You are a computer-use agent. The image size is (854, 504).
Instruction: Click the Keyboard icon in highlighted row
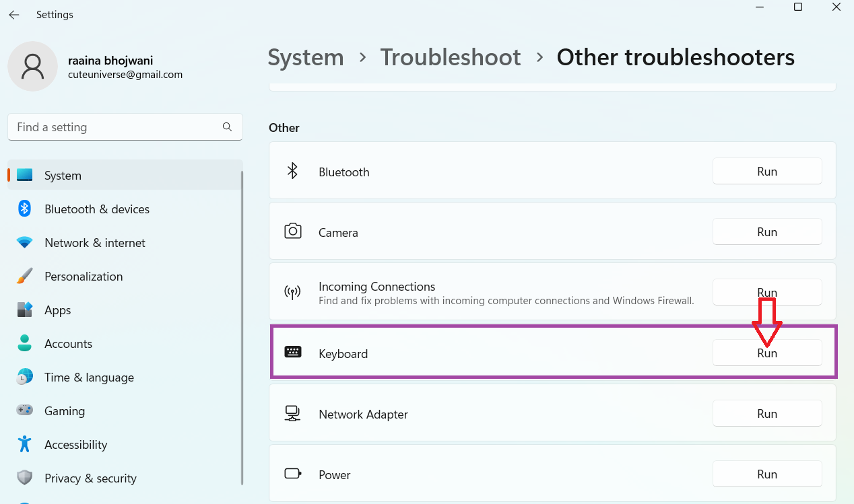(293, 353)
